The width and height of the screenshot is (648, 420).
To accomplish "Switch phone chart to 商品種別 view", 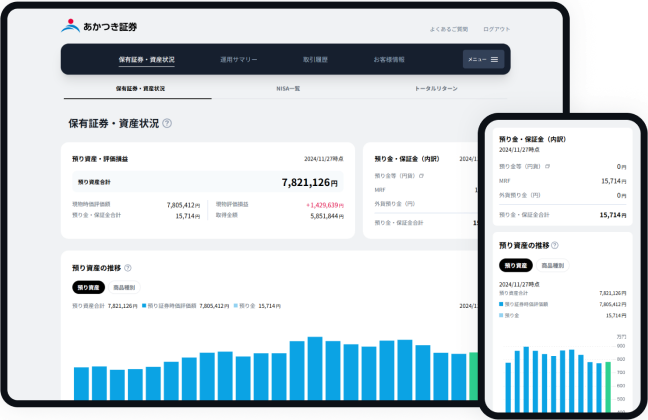I will [553, 265].
